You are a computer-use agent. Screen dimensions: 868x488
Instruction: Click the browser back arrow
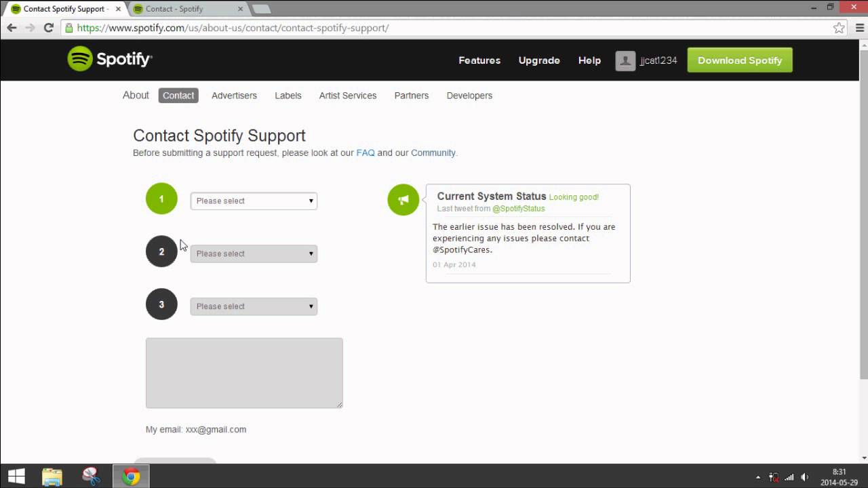[x=12, y=28]
